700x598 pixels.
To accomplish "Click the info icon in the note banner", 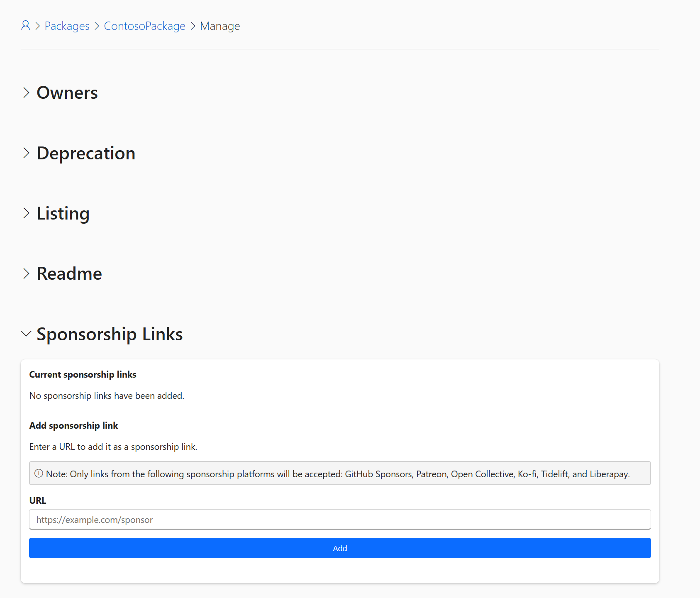I will pyautogui.click(x=39, y=473).
